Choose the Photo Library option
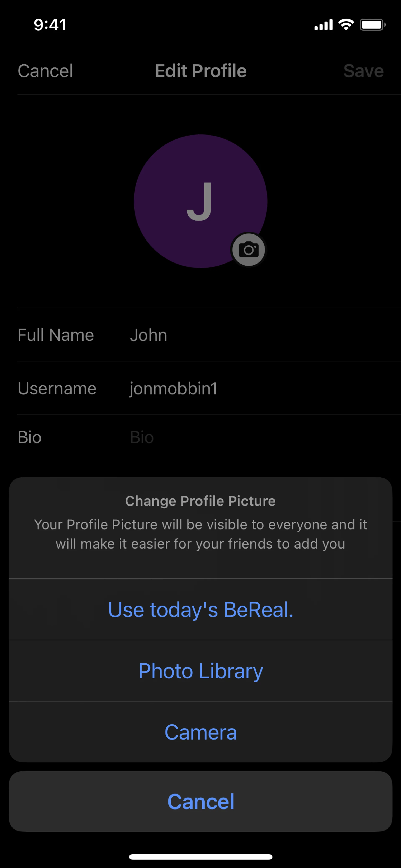The width and height of the screenshot is (401, 868). coord(200,671)
